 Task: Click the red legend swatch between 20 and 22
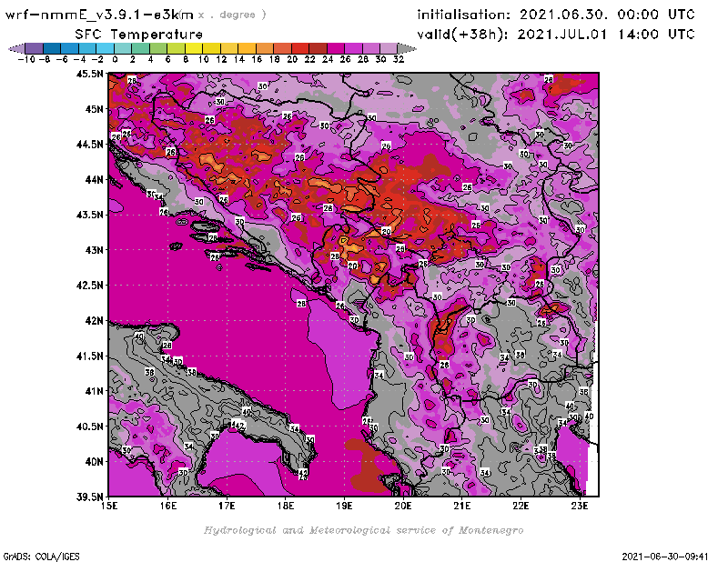tap(300, 48)
